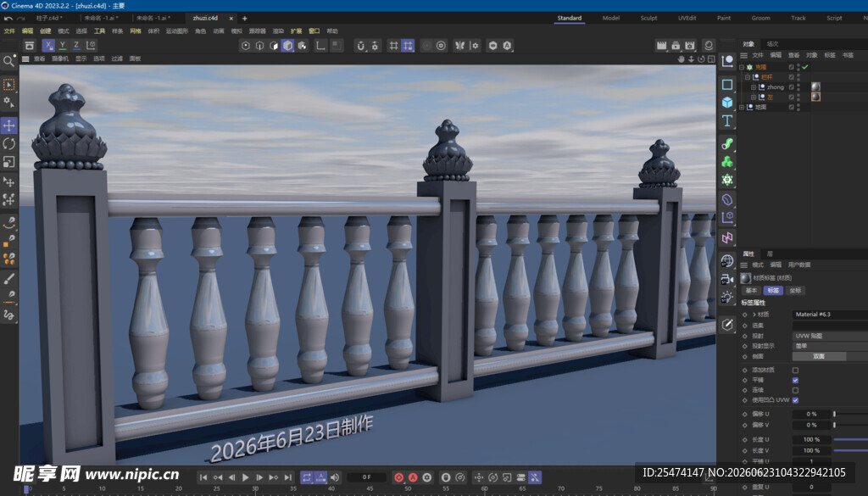Screen dimensions: 868x496
Task: Toggle the X axis lock
Action: 48,46
